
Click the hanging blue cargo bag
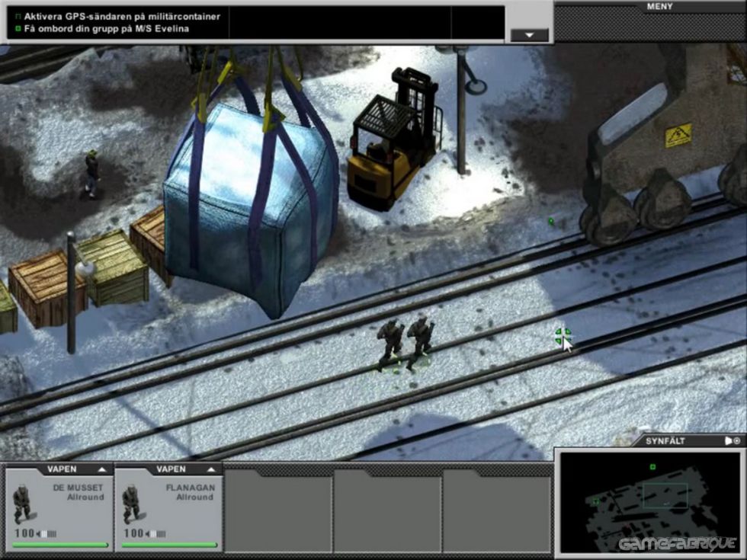[251, 210]
